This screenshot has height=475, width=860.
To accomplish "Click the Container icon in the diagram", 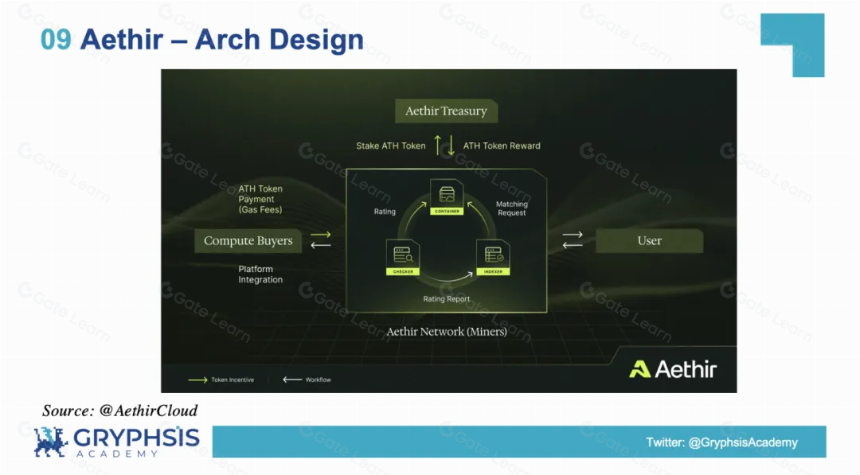I will coord(446,197).
